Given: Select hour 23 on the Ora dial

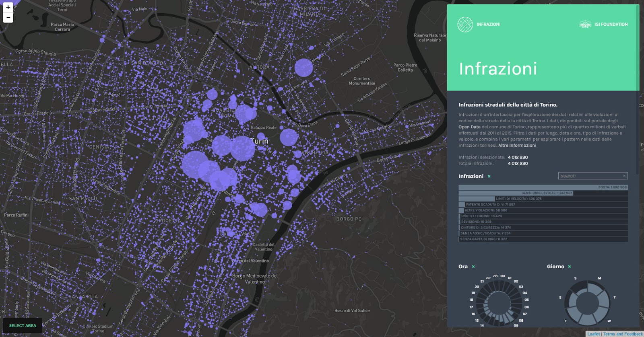Looking at the screenshot, I should (x=495, y=276).
